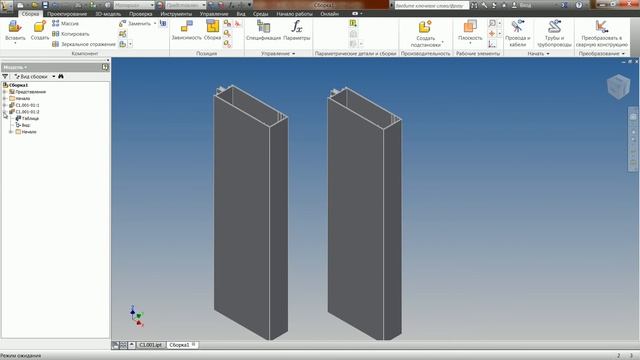Open the Проектирование ribbon tab
640x360 pixels.
tap(67, 14)
